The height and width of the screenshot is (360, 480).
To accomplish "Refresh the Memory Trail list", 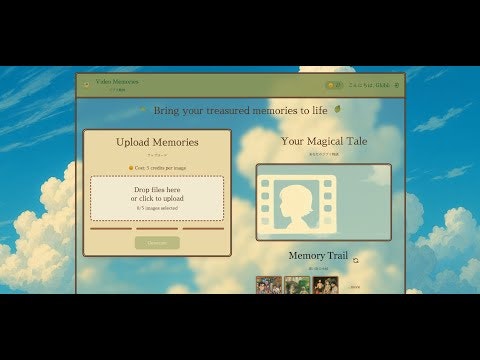I will 356,260.
